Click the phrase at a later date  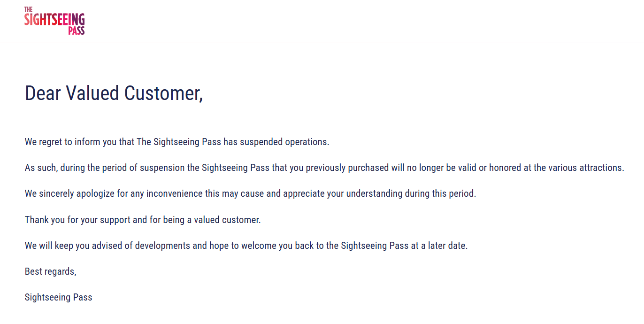click(439, 246)
